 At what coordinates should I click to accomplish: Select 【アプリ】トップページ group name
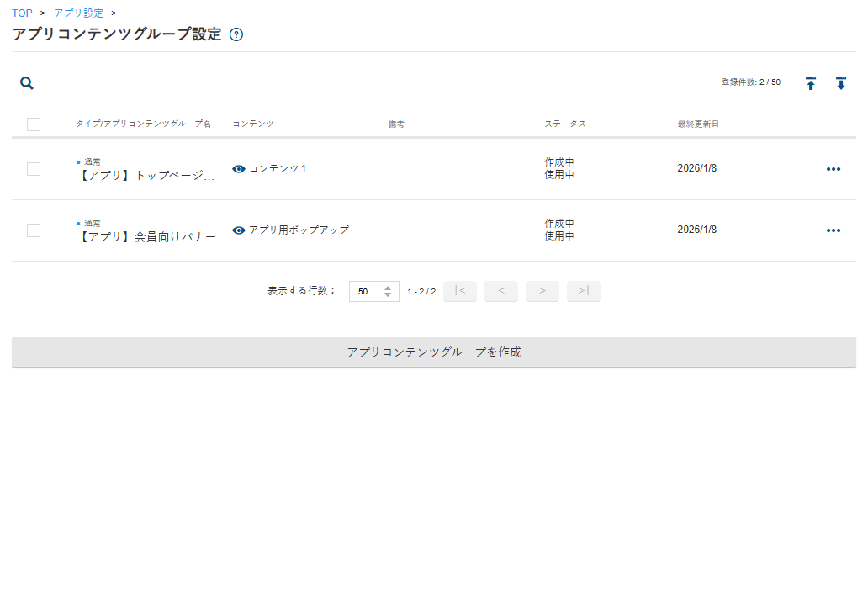pos(146,176)
